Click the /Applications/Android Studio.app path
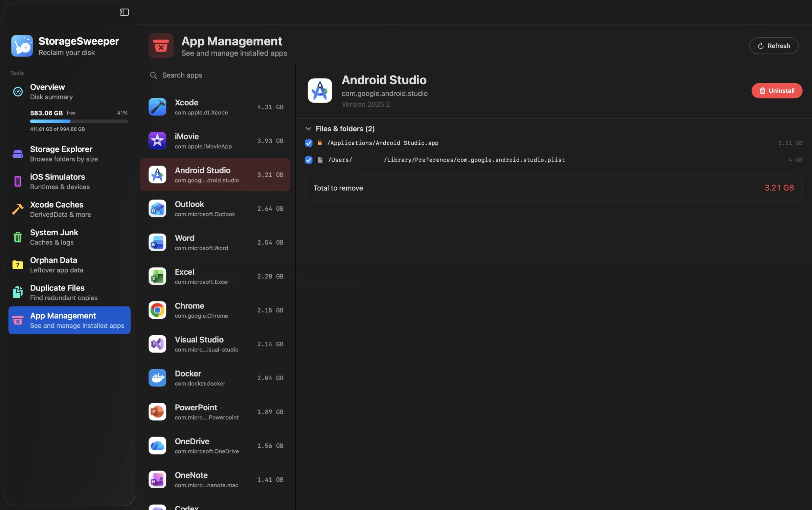Screen dimensions: 812x510 [x=383, y=143]
